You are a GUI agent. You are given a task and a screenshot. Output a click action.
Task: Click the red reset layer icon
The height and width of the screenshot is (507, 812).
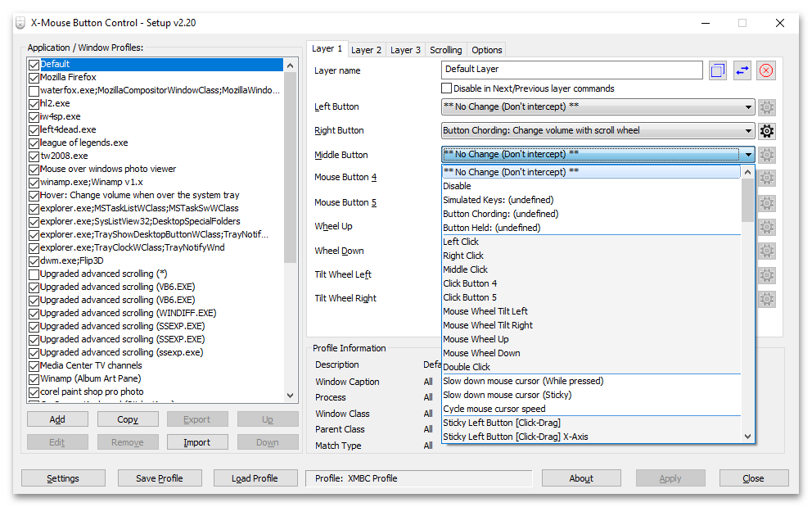[x=766, y=70]
